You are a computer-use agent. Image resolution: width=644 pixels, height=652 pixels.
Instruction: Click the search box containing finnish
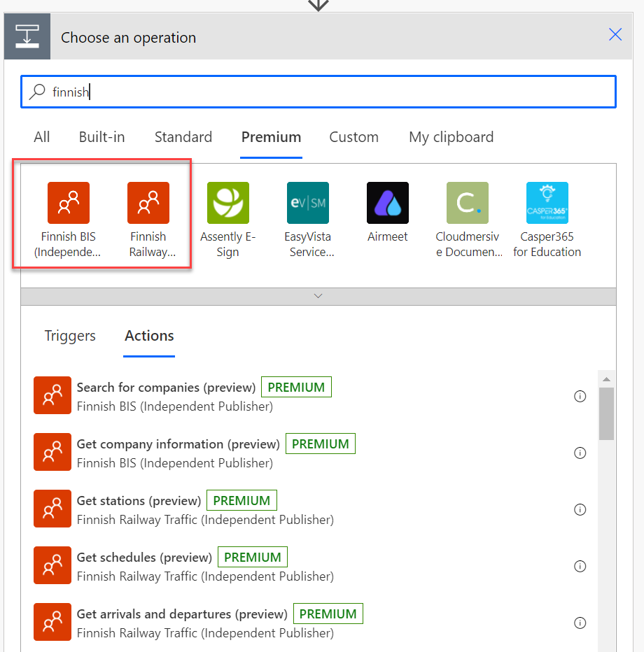(318, 92)
